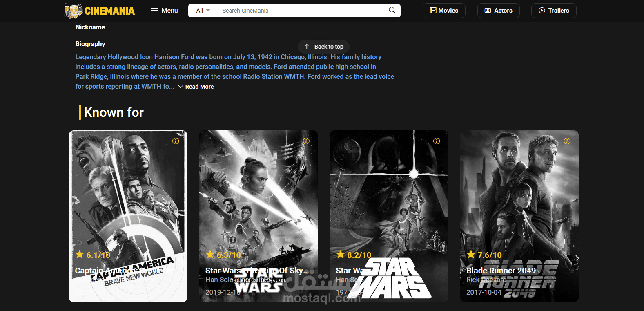Click the Harrison Ford biography text
Viewport: 644px width, 311px height.
pos(235,72)
